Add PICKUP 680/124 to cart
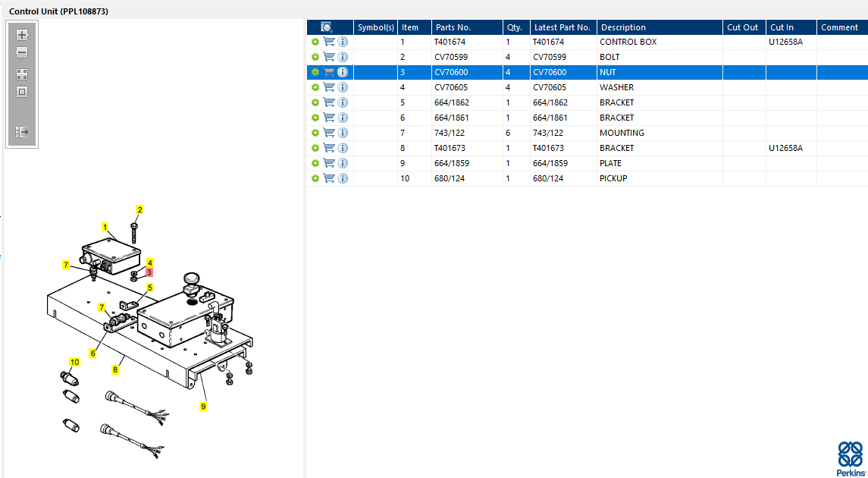Image resolution: width=868 pixels, height=478 pixels. click(329, 178)
